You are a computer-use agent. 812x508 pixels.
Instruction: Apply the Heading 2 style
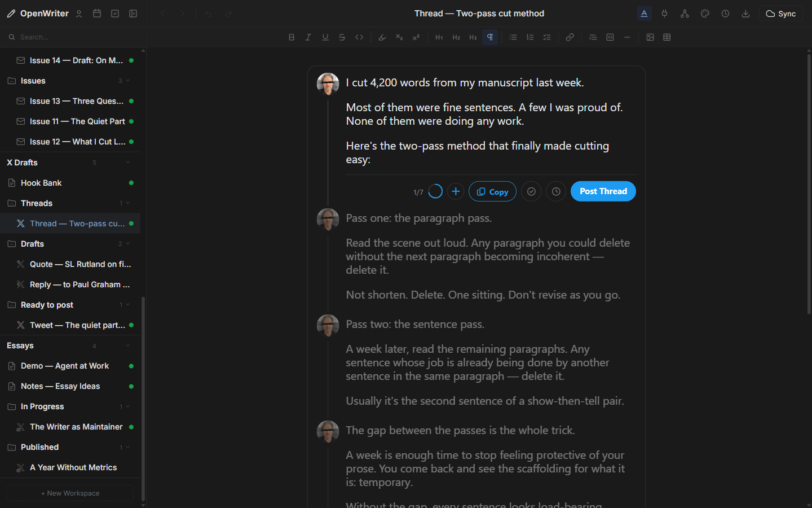(456, 37)
